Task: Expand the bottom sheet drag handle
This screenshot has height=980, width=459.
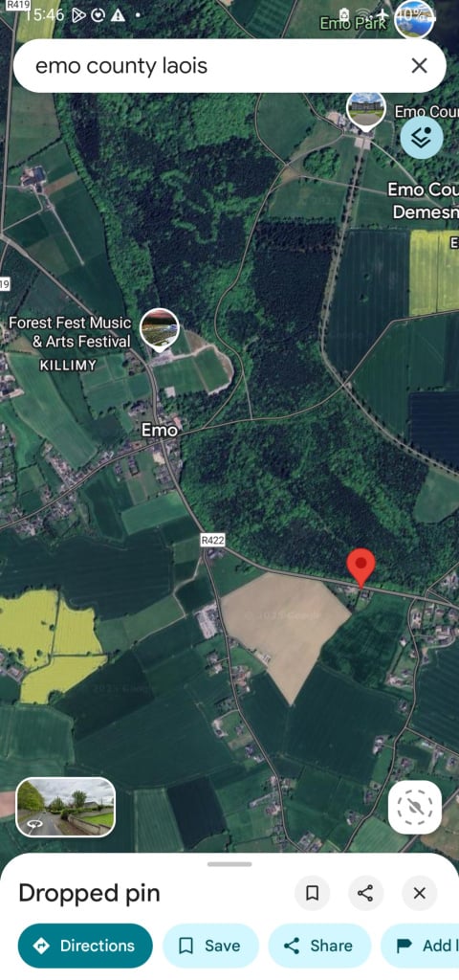Action: [x=229, y=864]
